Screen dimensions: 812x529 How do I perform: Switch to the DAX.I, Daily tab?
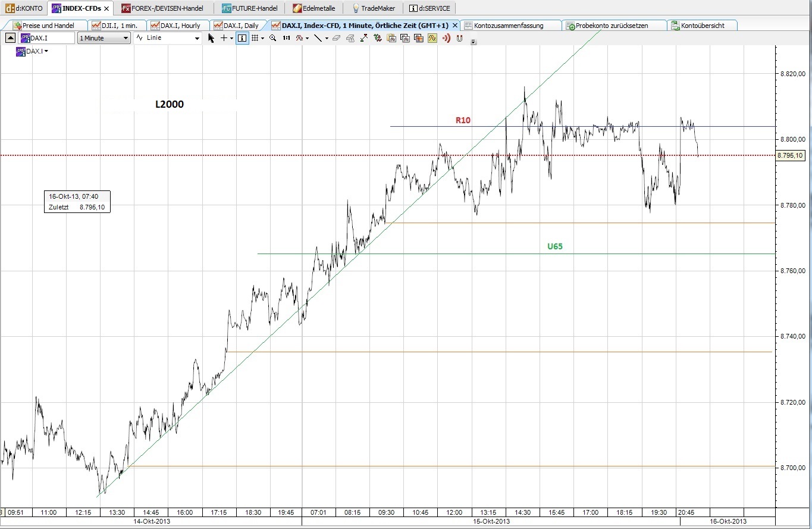(237, 25)
